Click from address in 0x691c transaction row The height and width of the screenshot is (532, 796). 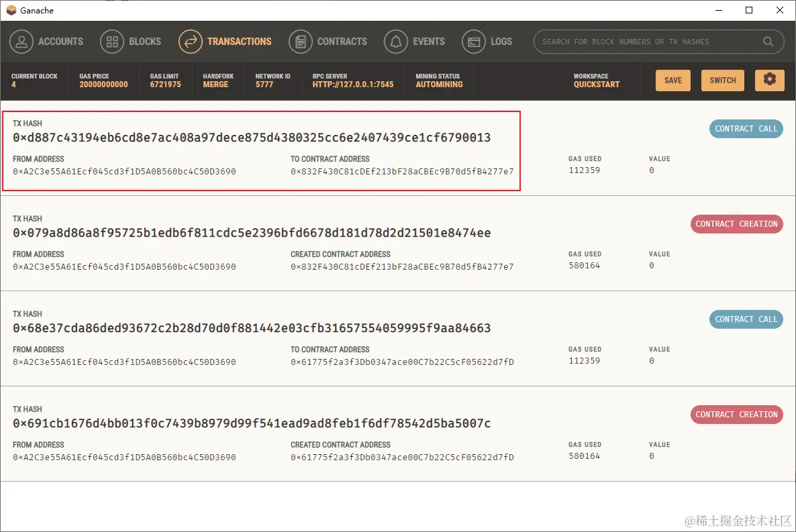click(124, 458)
